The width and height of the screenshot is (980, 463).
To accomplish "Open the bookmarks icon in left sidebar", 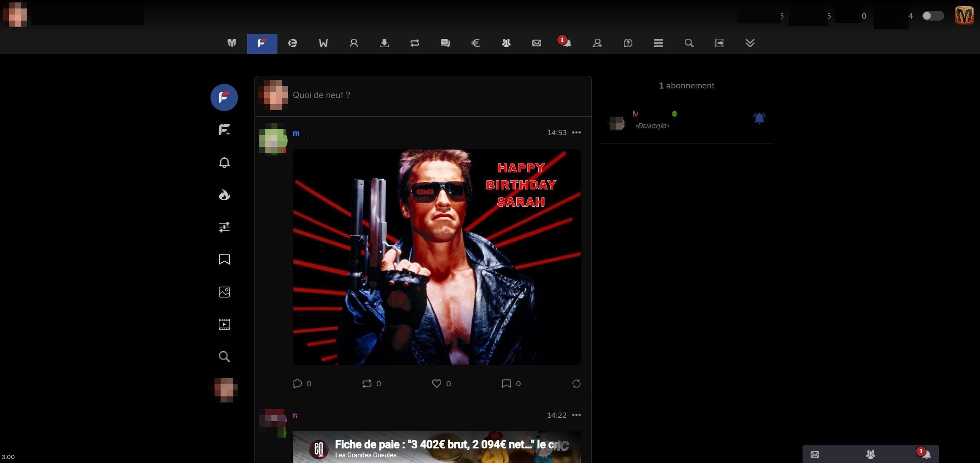I will click(x=224, y=259).
